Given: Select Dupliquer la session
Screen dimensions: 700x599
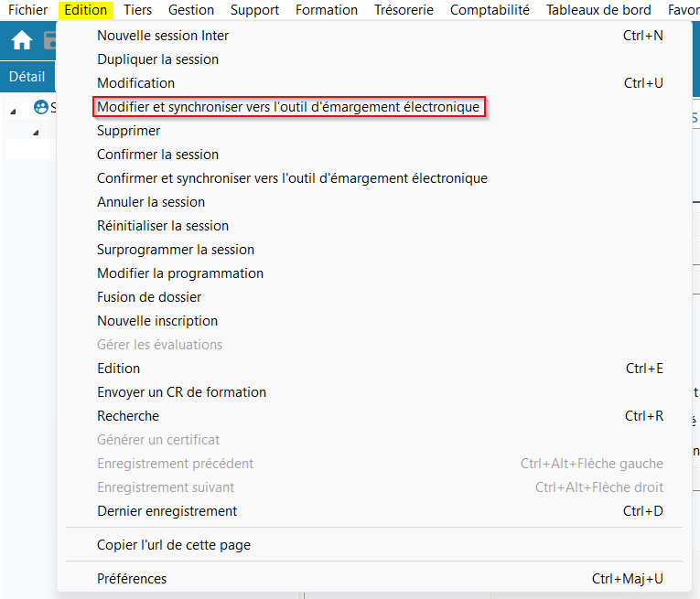Looking at the screenshot, I should coord(157,59).
